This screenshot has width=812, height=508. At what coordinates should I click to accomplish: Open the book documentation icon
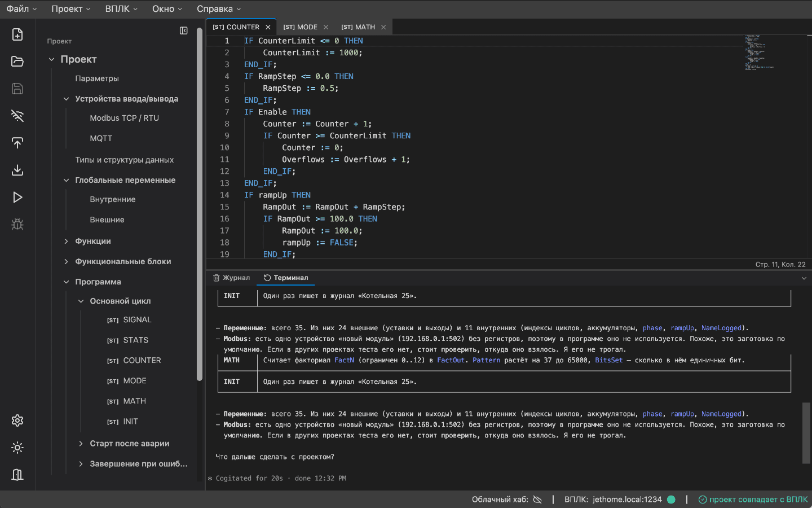pos(17,475)
